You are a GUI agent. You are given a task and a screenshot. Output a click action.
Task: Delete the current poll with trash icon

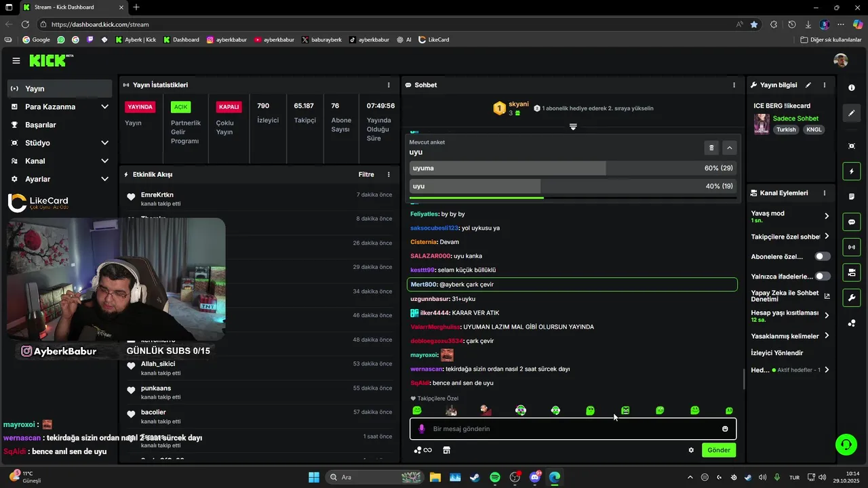pos(711,147)
